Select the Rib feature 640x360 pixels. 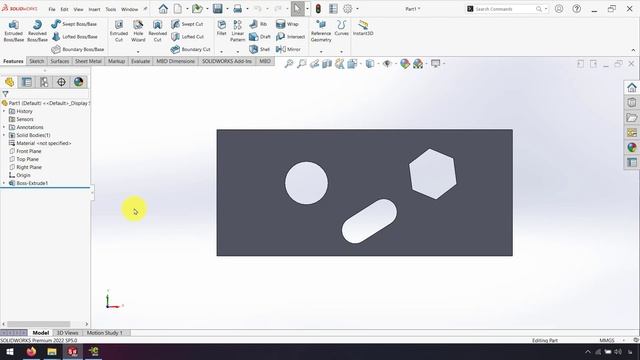click(258, 24)
